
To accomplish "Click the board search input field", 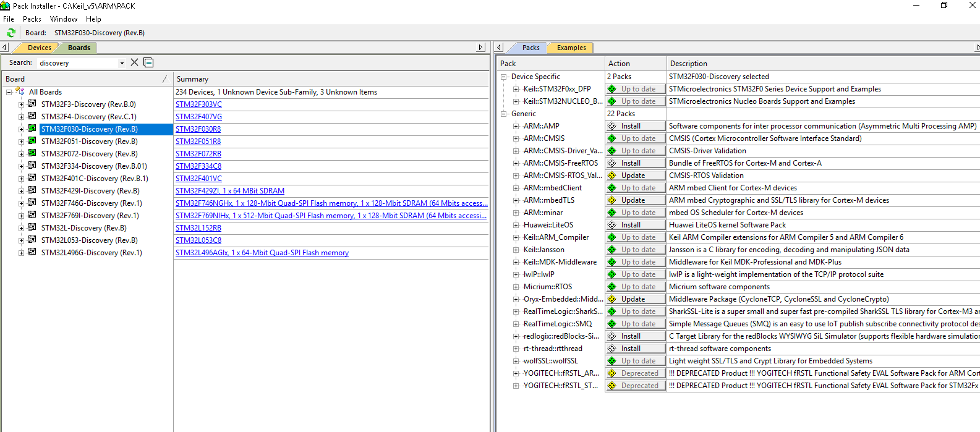I will (x=77, y=63).
